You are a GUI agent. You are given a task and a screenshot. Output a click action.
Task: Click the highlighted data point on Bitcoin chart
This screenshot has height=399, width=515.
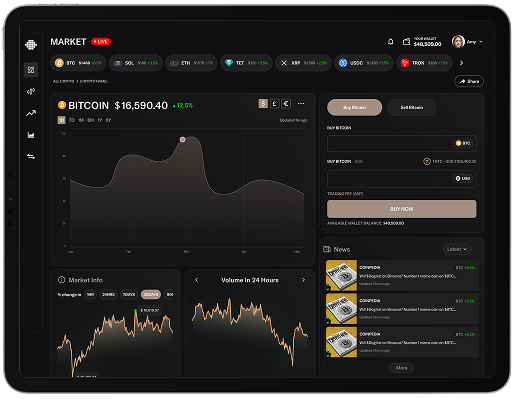pos(183,139)
